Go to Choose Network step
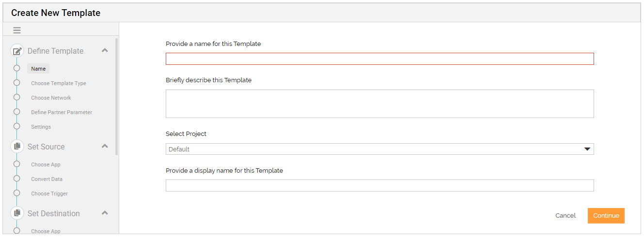The width and height of the screenshot is (644, 238). coord(51,98)
